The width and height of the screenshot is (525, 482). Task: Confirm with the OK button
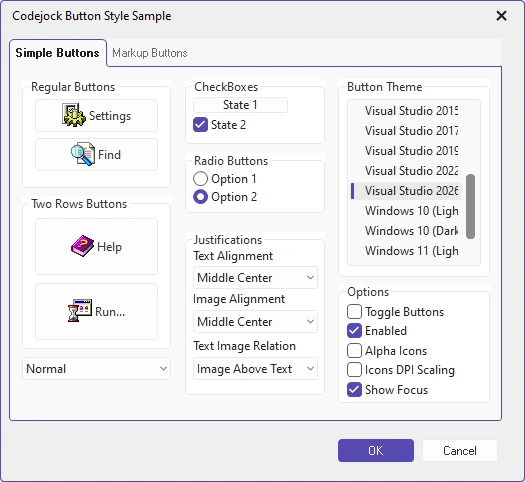pyautogui.click(x=376, y=451)
